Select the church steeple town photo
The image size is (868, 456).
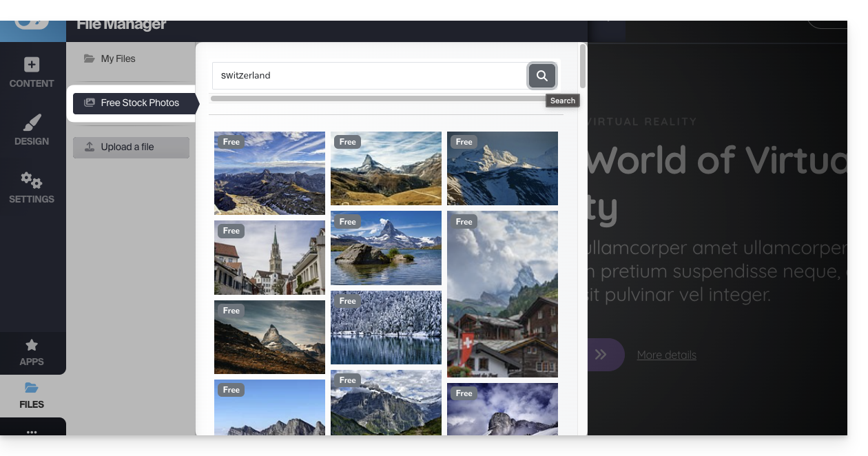[269, 258]
